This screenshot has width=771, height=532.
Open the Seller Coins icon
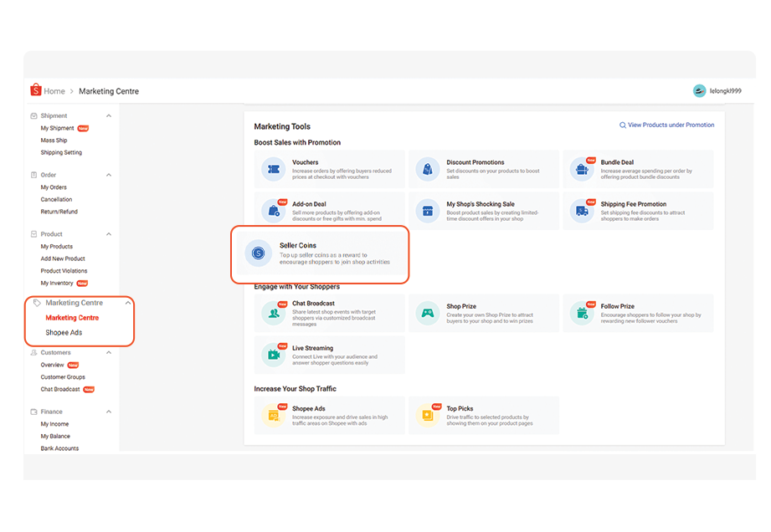coord(259,253)
